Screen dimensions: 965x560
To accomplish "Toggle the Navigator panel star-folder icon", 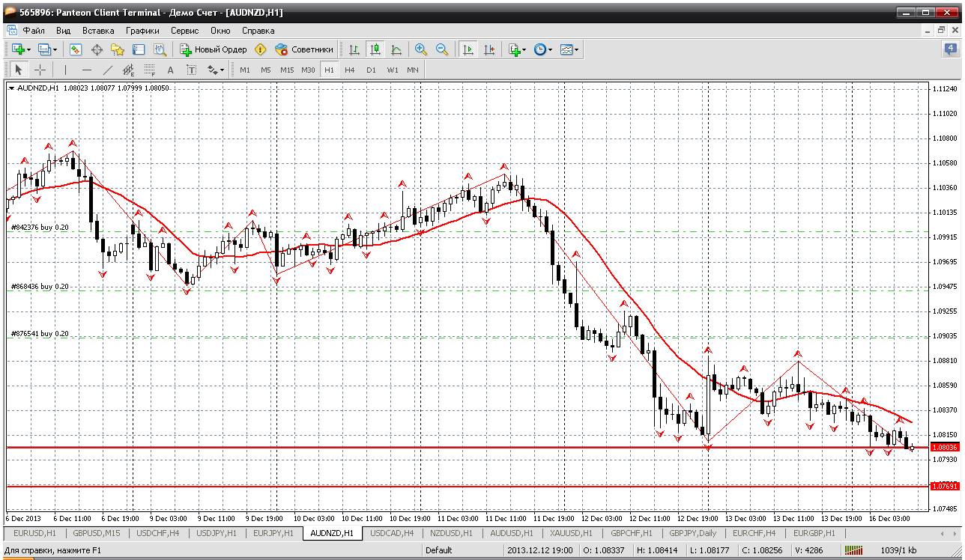I will click(118, 49).
